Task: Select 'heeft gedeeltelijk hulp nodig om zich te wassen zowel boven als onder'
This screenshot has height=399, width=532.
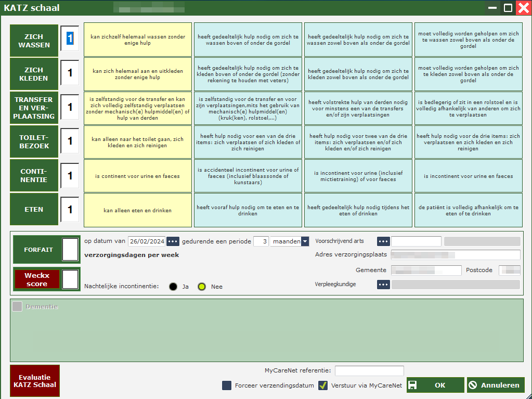Action: point(358,40)
